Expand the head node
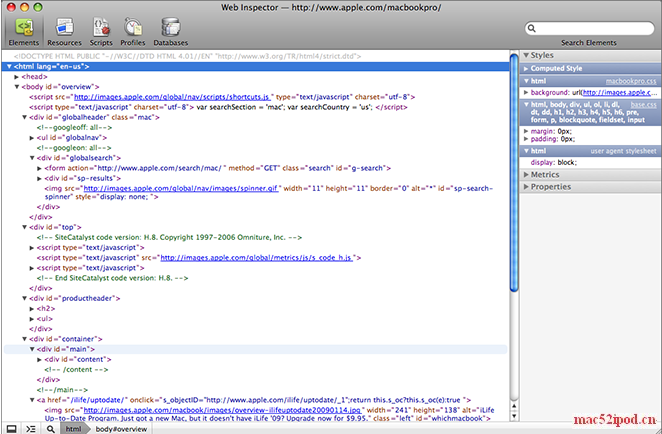The width and height of the screenshot is (662, 434). 16,77
